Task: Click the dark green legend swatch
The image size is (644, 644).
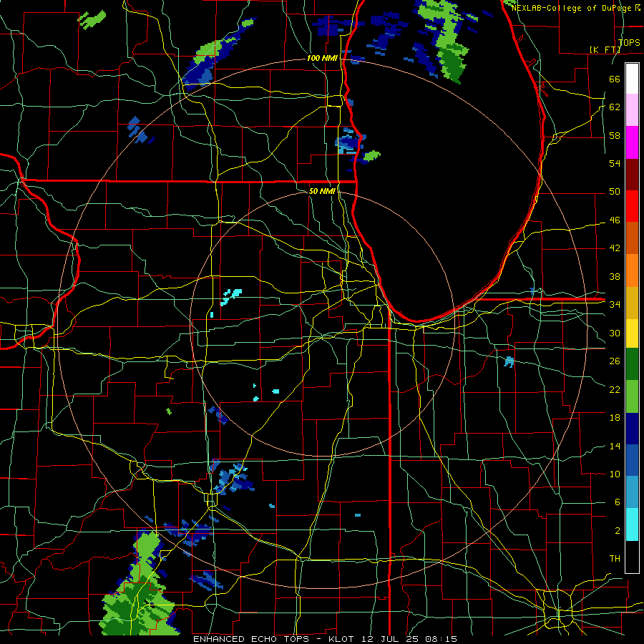Action: pos(632,364)
